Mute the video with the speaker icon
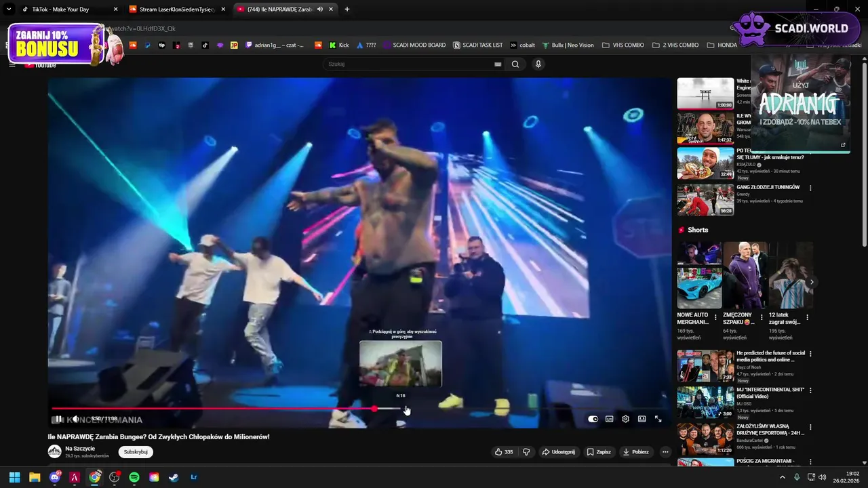 [75, 419]
